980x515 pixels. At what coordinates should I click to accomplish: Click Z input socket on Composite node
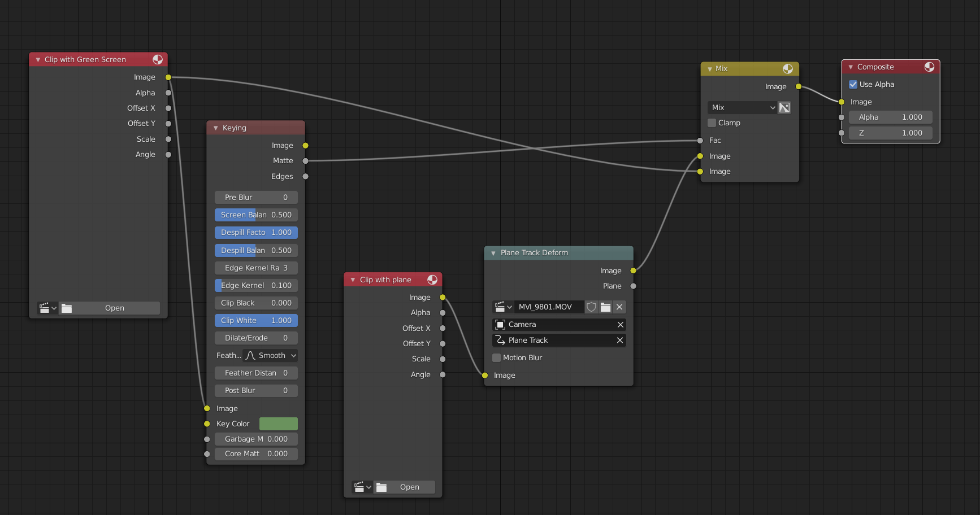[842, 133]
